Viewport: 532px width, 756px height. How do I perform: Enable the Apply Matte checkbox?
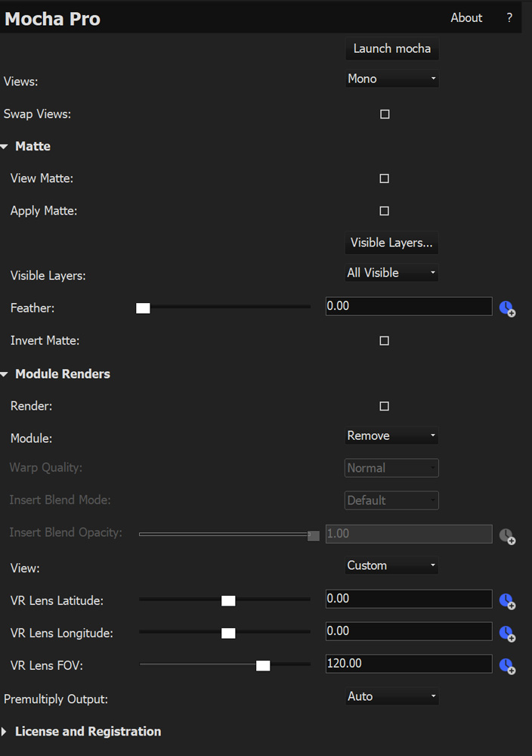384,211
